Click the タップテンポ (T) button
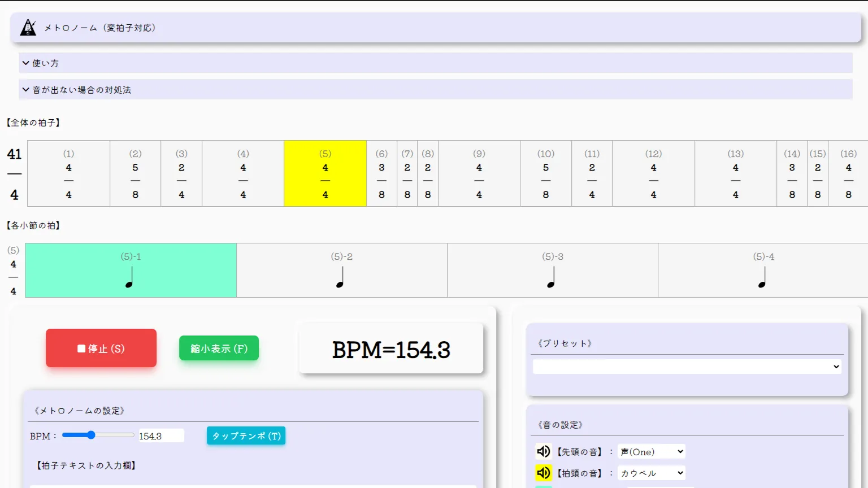Image resolution: width=868 pixels, height=488 pixels. click(246, 435)
